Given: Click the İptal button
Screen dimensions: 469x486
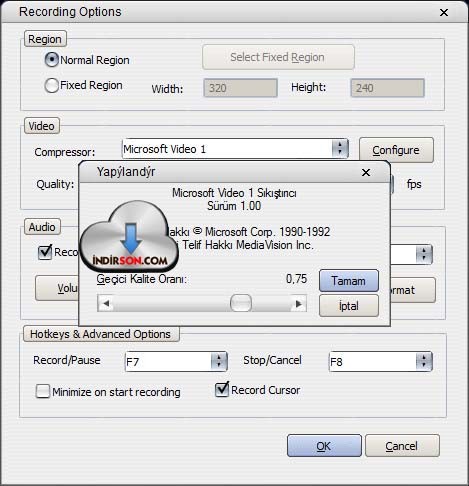Looking at the screenshot, I should 349,306.
